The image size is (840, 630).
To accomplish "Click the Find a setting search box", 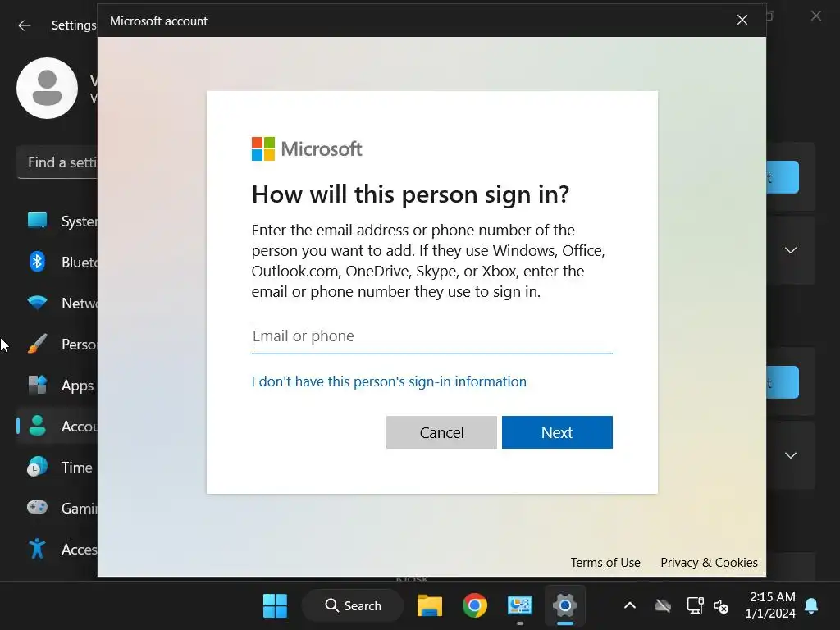I will 57,162.
